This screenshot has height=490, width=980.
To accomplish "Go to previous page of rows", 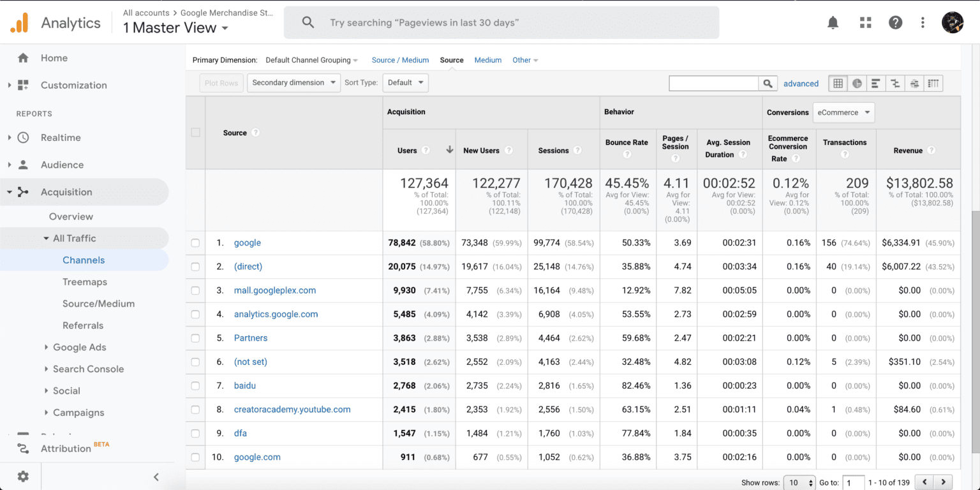I will click(x=924, y=482).
